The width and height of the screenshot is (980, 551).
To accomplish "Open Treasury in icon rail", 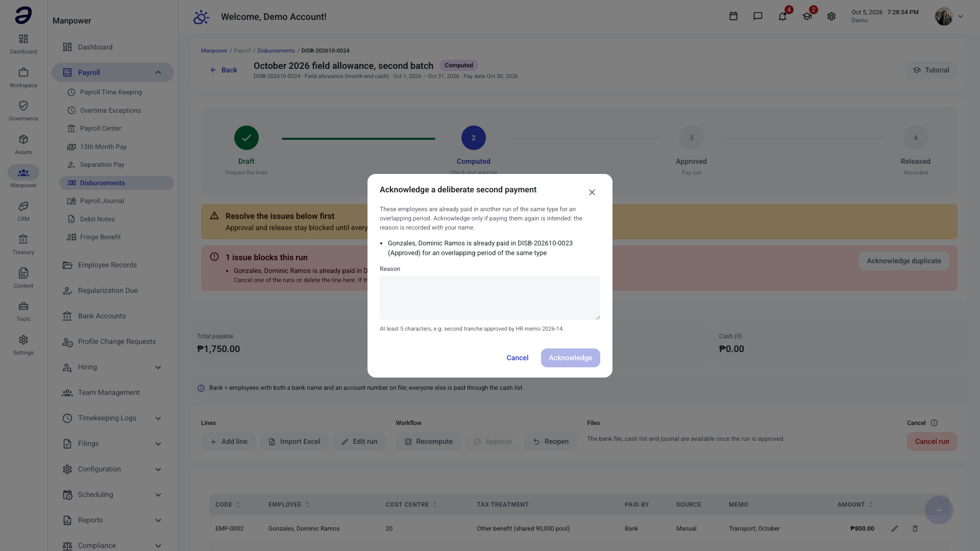I will pyautogui.click(x=23, y=244).
